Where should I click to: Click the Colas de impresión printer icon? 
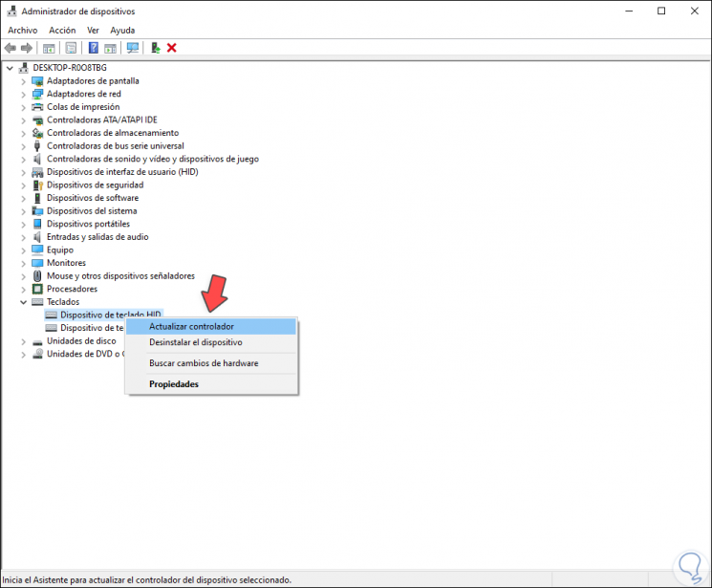tap(37, 107)
